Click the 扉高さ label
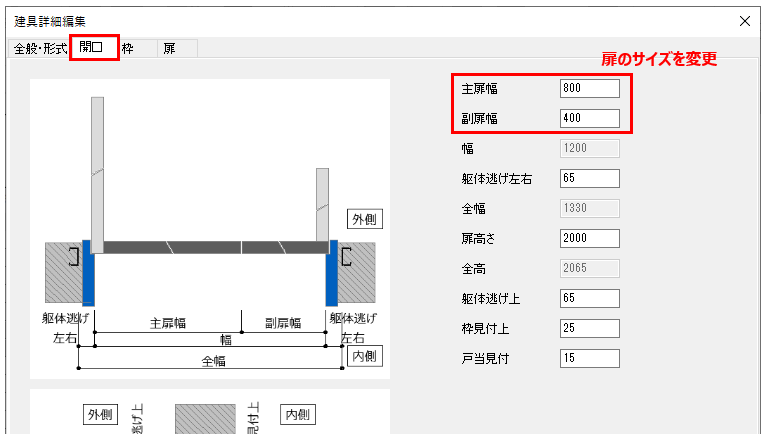Image resolution: width=767 pixels, height=434 pixels. pyautogui.click(x=478, y=238)
